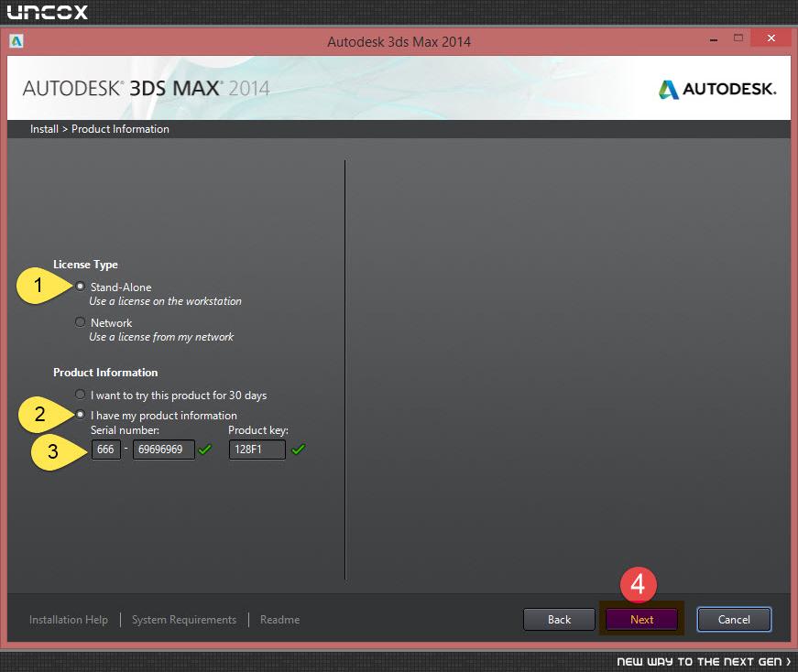798x672 pixels.
Task: Click 'Use a license on the workstation' text
Action: point(166,301)
